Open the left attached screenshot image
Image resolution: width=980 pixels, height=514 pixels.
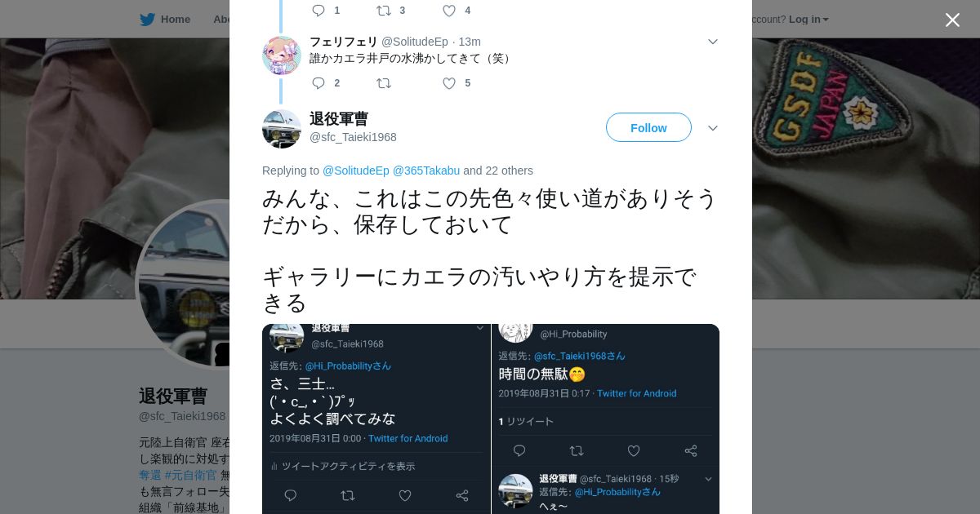[x=376, y=419]
